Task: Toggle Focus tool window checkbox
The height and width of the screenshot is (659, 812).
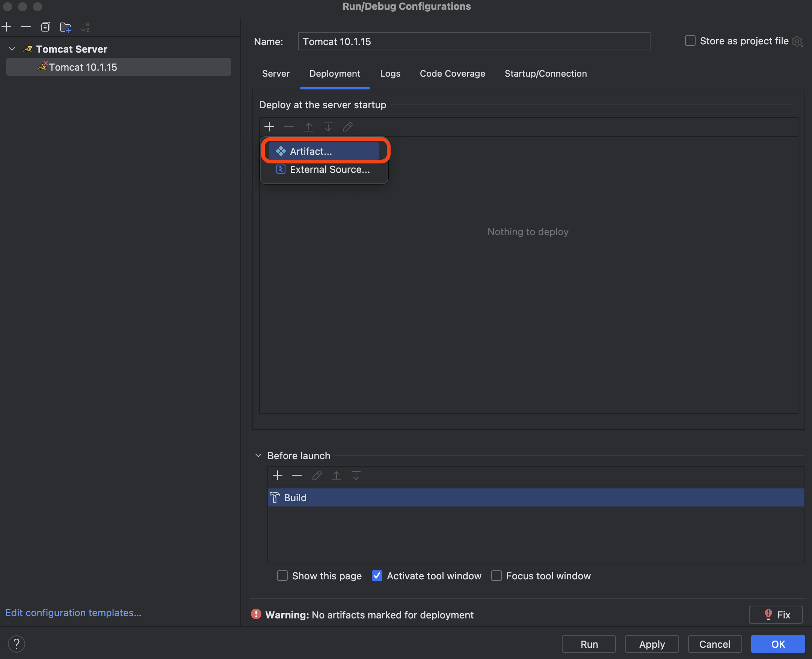Action: pos(496,576)
